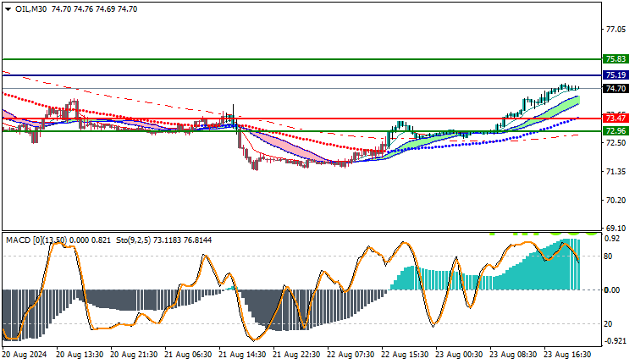Screen dimensions: 635x364
Task: Select the horizontal red line at 73.47
Action: 301,119
